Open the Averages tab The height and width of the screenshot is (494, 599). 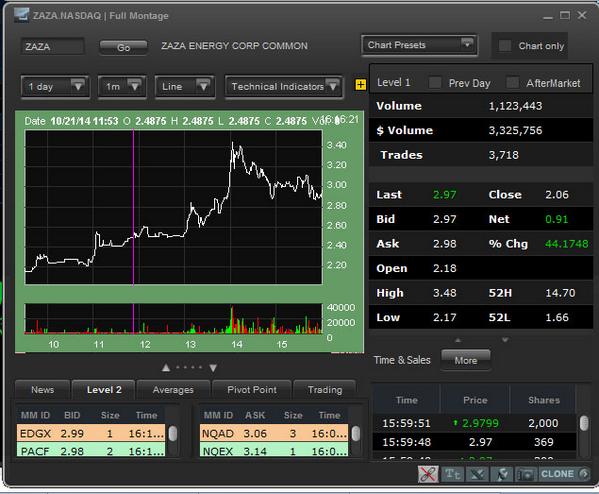tap(173, 390)
